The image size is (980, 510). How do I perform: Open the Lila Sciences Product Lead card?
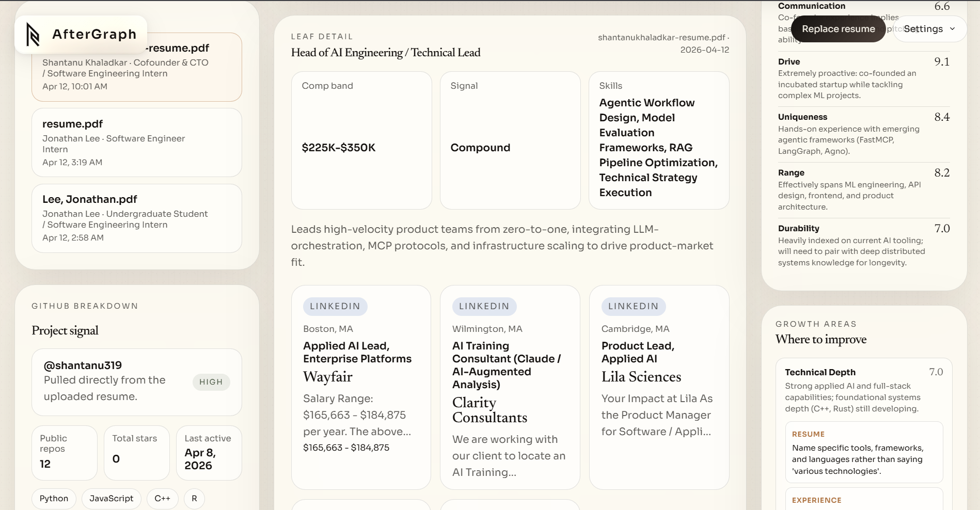click(659, 387)
